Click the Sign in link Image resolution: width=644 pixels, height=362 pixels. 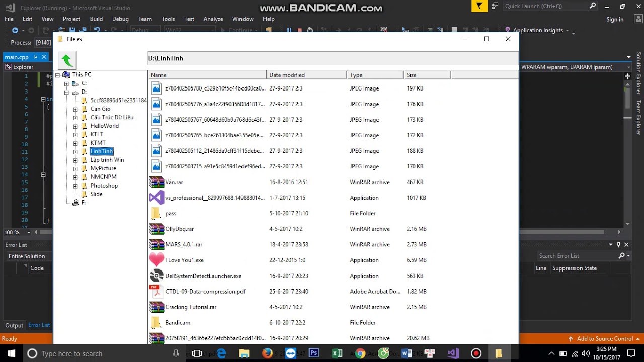pyautogui.click(x=615, y=19)
